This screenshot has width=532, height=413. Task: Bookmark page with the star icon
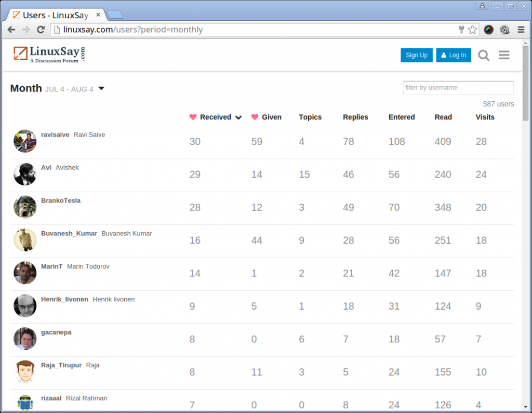click(472, 30)
